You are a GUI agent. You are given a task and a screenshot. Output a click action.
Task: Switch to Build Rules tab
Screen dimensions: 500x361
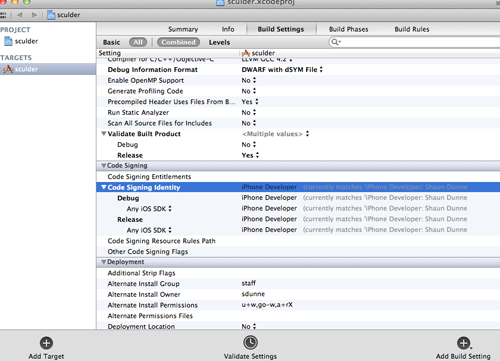[x=412, y=29]
